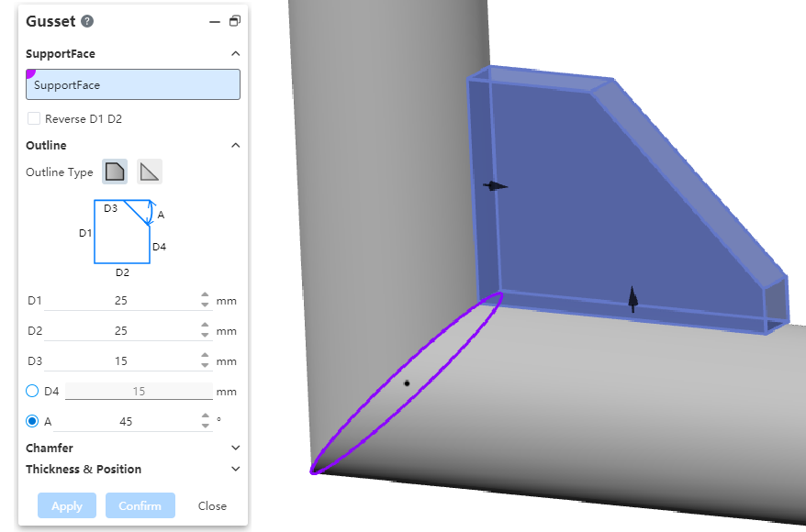Viewport: 806px width, 532px height.
Task: Minimize the Gusset panel
Action: tap(215, 22)
